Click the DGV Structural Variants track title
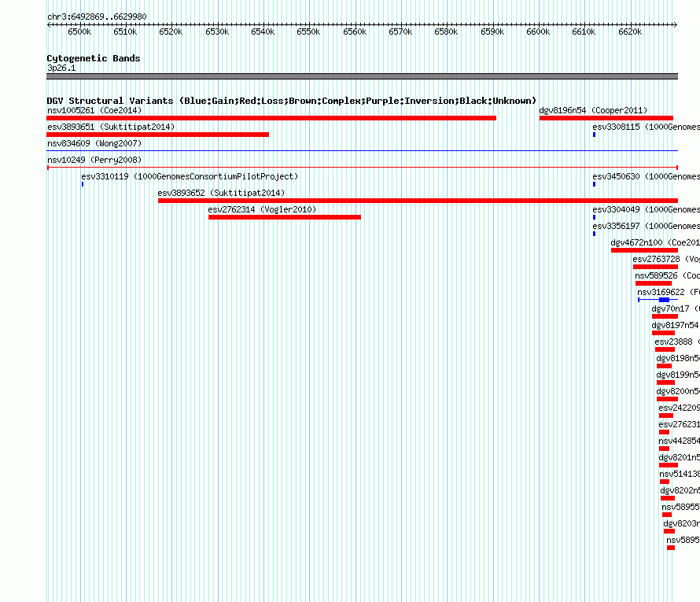 pos(292,101)
